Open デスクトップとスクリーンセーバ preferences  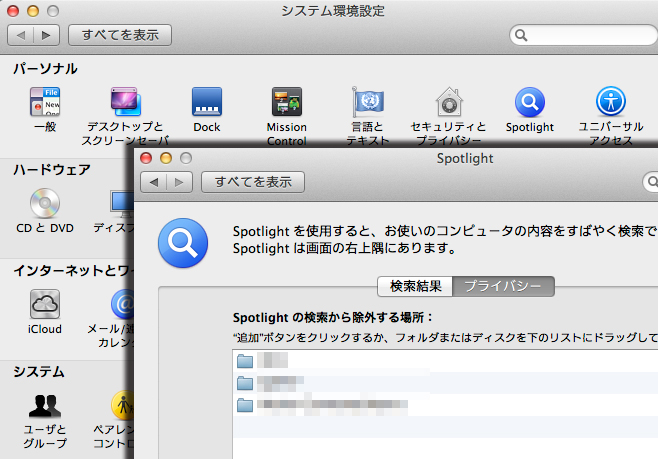[x=125, y=102]
